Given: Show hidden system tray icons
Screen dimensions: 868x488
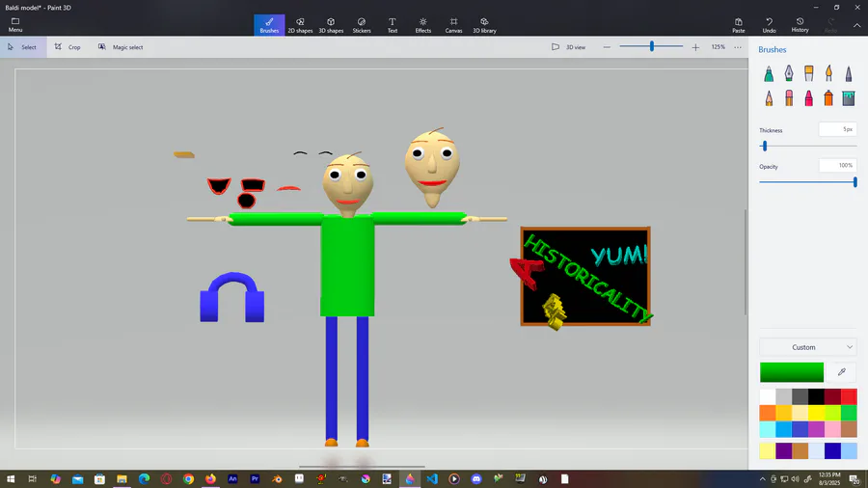Looking at the screenshot, I should 762,479.
